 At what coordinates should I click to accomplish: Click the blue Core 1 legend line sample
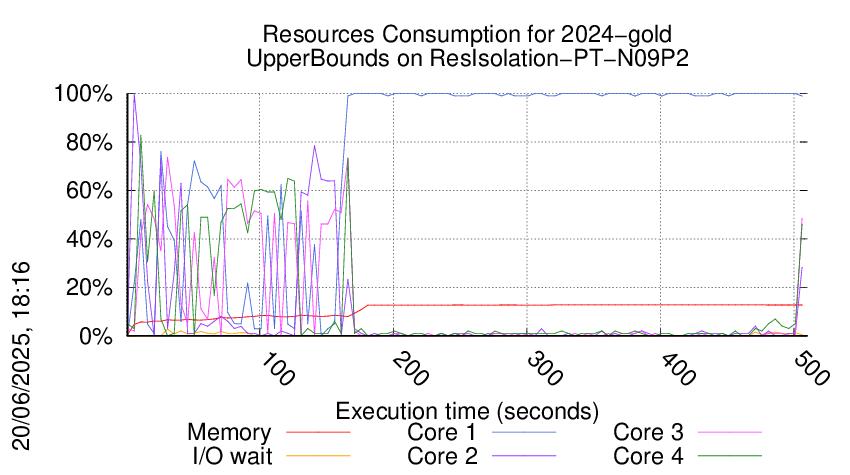click(524, 432)
